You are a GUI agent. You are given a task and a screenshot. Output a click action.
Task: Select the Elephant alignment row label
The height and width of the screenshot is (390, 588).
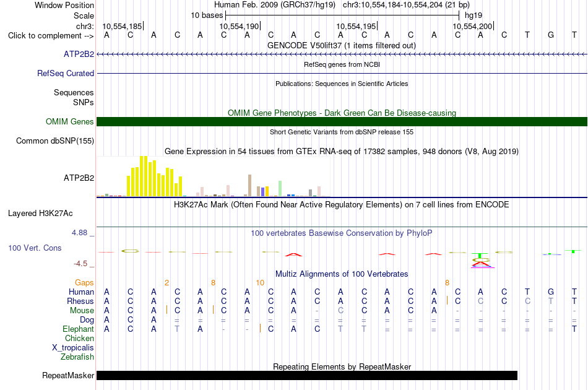(x=78, y=329)
